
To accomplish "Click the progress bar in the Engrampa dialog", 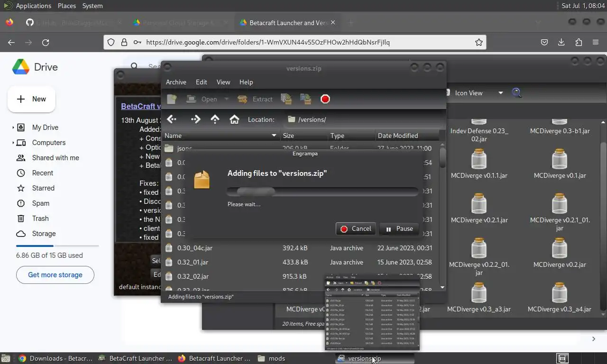I will [322, 191].
